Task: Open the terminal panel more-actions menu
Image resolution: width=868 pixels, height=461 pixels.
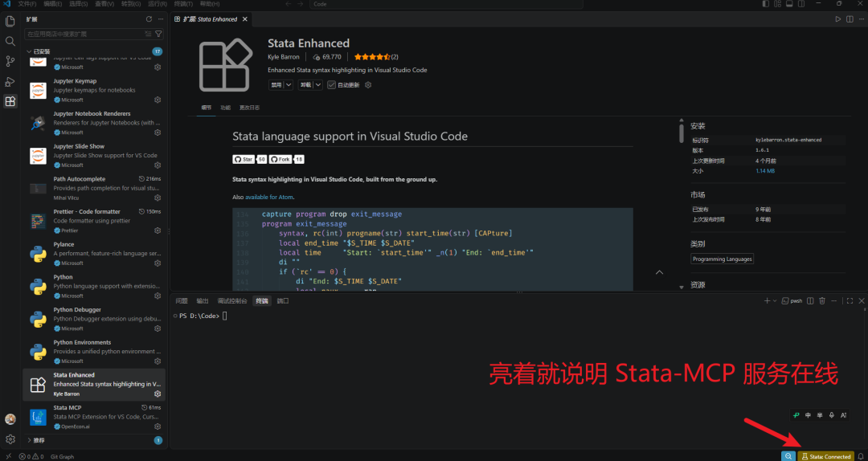Action: tap(834, 301)
